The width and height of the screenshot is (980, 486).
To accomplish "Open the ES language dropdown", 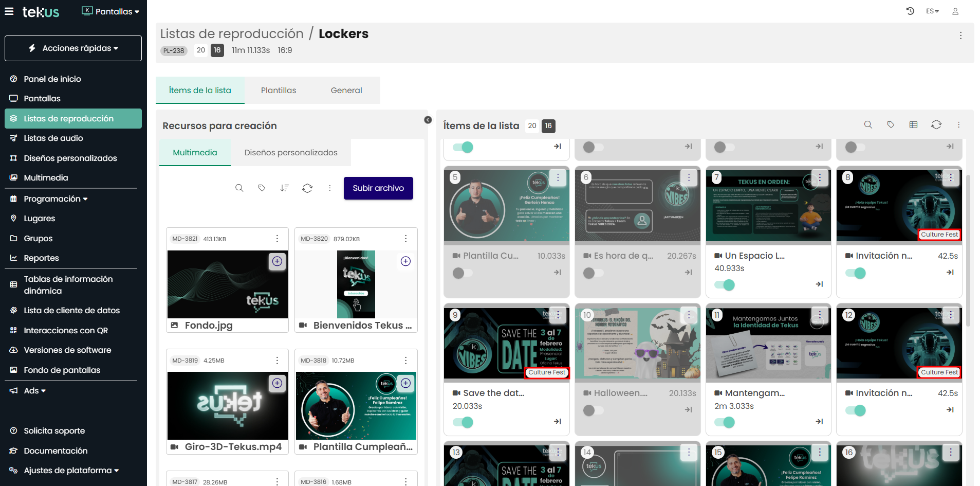I will [x=932, y=11].
